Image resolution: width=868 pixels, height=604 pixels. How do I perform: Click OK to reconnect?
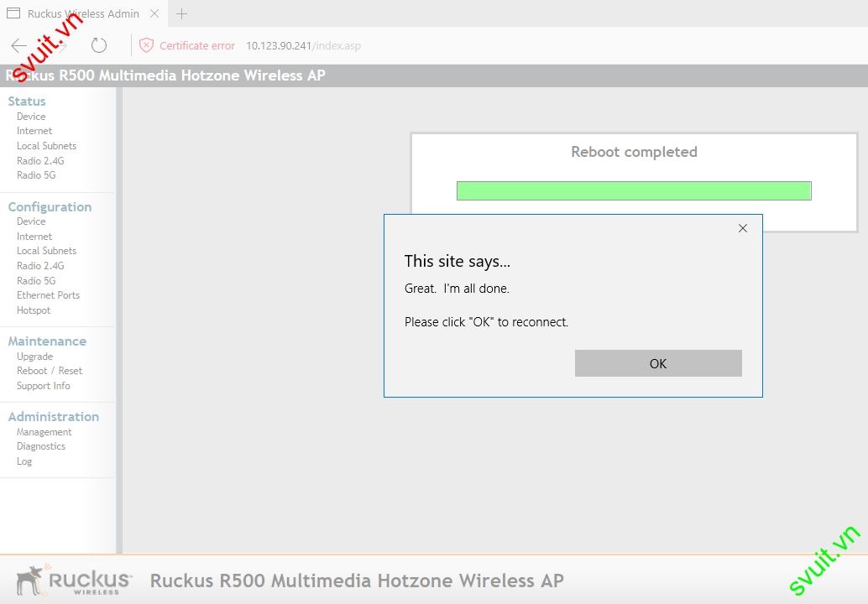pyautogui.click(x=658, y=363)
